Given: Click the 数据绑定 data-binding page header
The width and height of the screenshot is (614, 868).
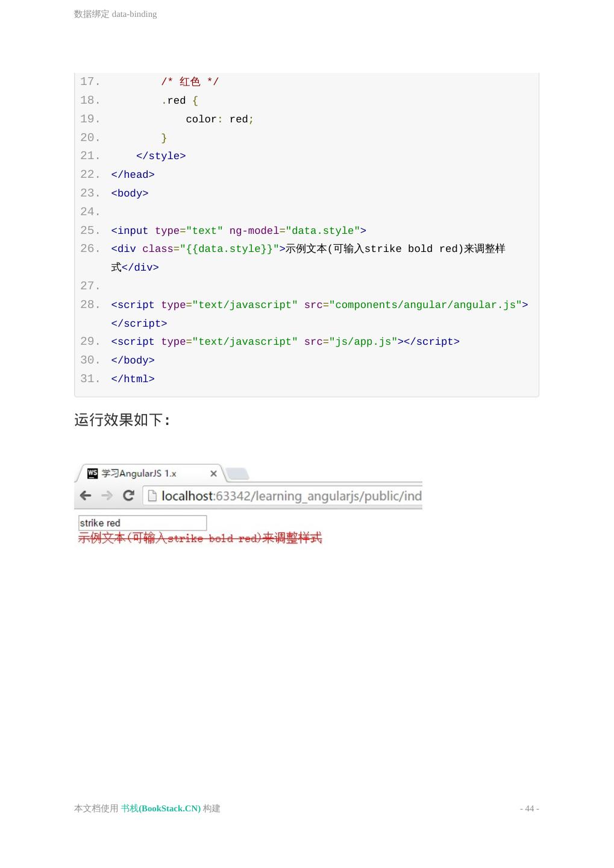Looking at the screenshot, I should 114,13.
